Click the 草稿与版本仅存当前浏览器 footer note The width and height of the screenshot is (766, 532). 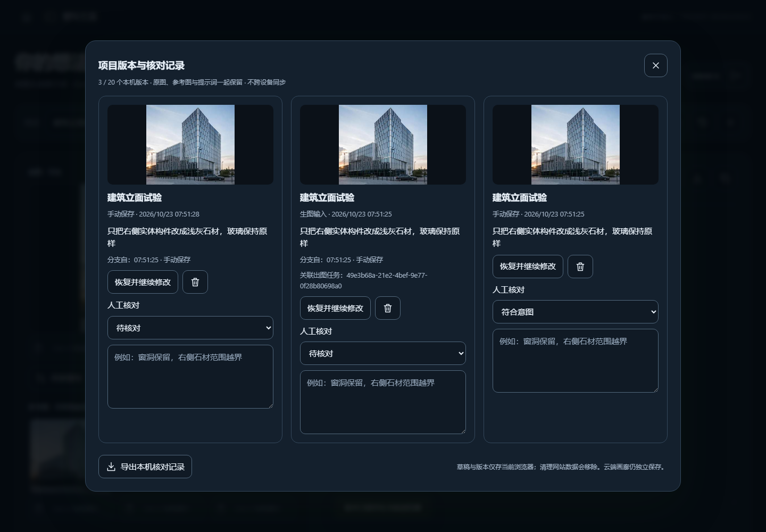pyautogui.click(x=562, y=467)
